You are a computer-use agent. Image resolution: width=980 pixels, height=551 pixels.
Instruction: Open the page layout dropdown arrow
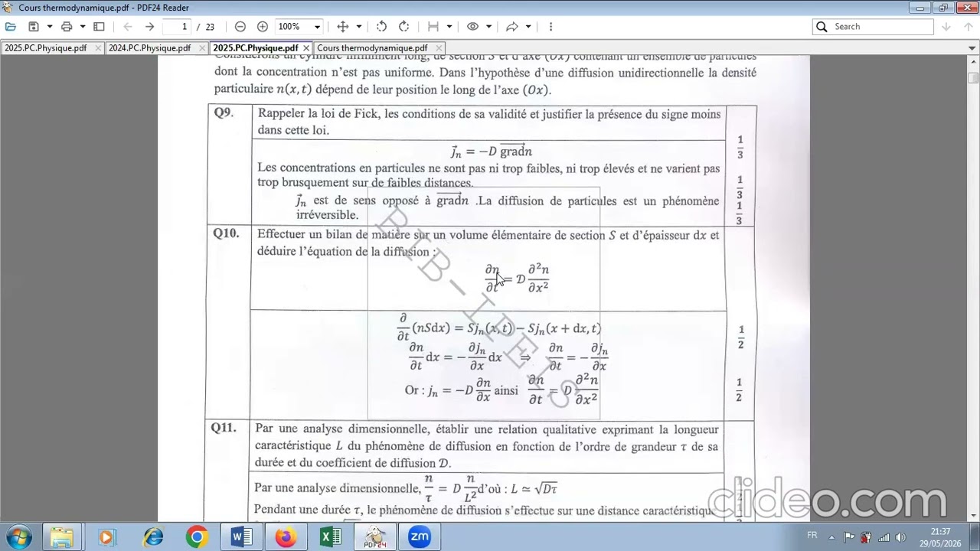(x=449, y=27)
